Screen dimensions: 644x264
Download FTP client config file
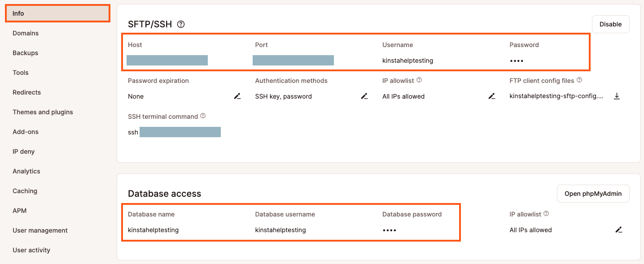(617, 96)
